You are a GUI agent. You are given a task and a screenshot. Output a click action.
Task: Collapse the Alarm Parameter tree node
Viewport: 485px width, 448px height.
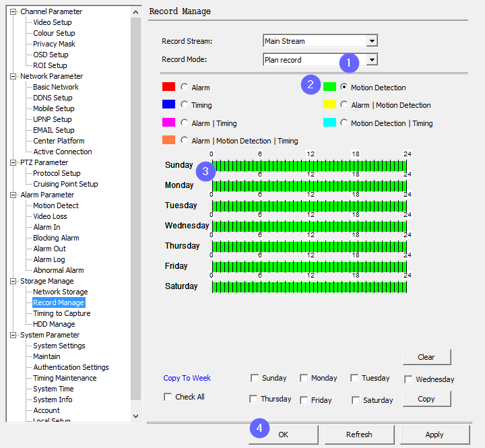click(x=13, y=195)
